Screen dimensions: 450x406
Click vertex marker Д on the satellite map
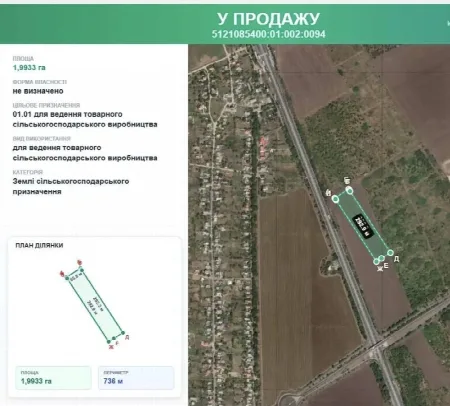coord(390,253)
